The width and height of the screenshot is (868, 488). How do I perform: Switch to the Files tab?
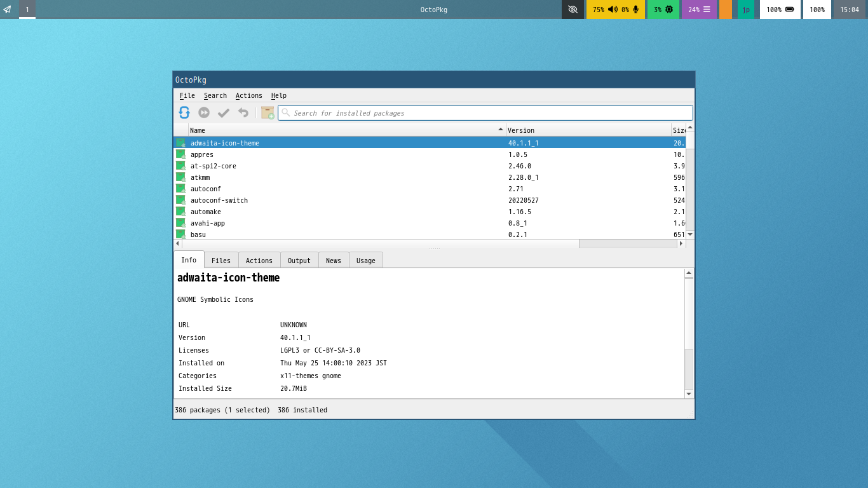click(x=221, y=261)
